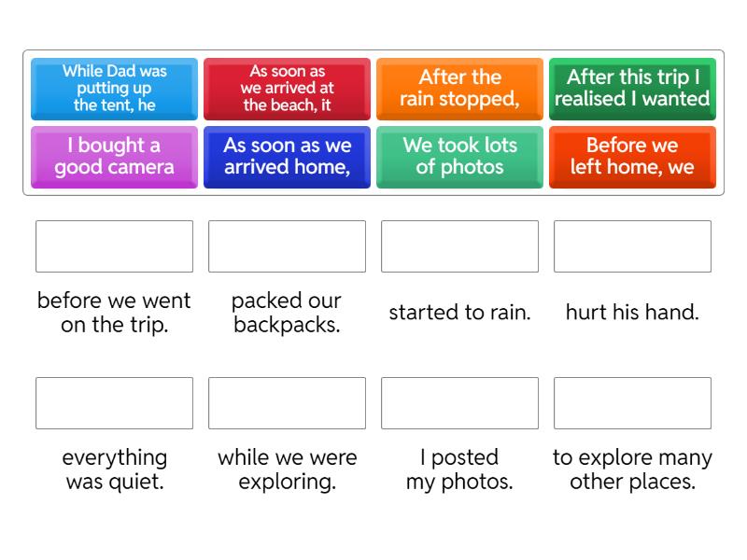The height and width of the screenshot is (560, 747).
Task: Select the green 'After this trip I realised I wanted' tile
Action: (x=632, y=89)
